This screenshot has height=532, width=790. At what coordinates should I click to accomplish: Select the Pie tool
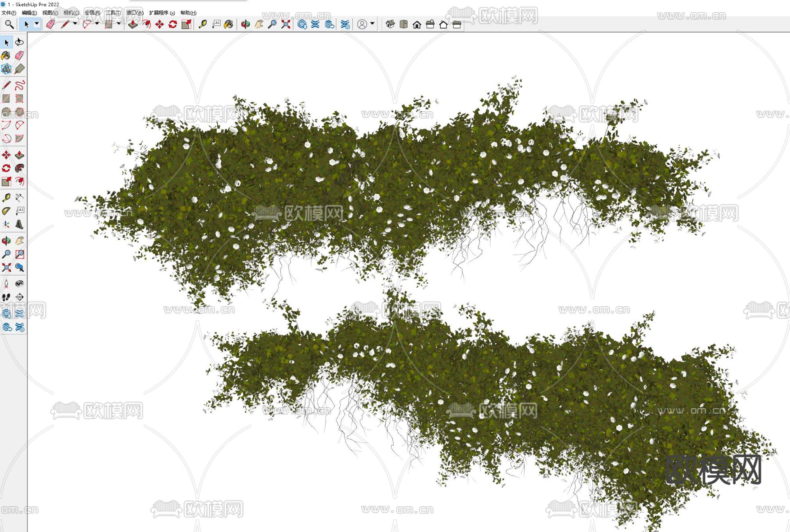pos(19,138)
